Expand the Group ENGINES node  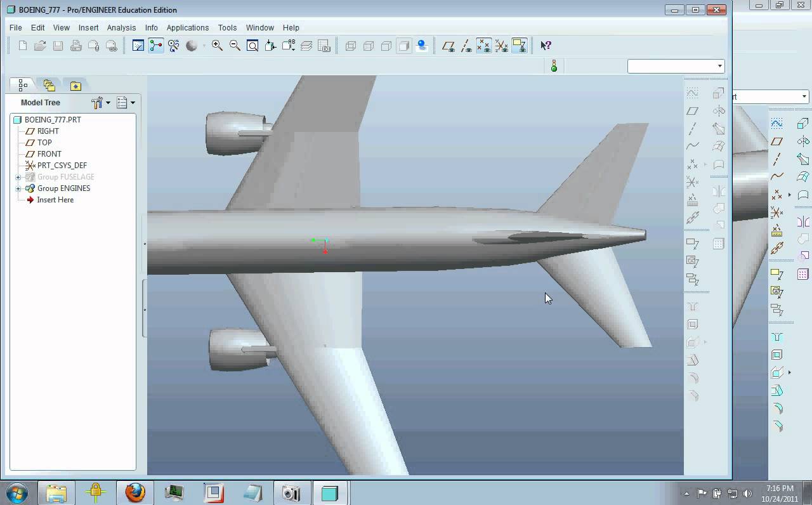(x=16, y=188)
